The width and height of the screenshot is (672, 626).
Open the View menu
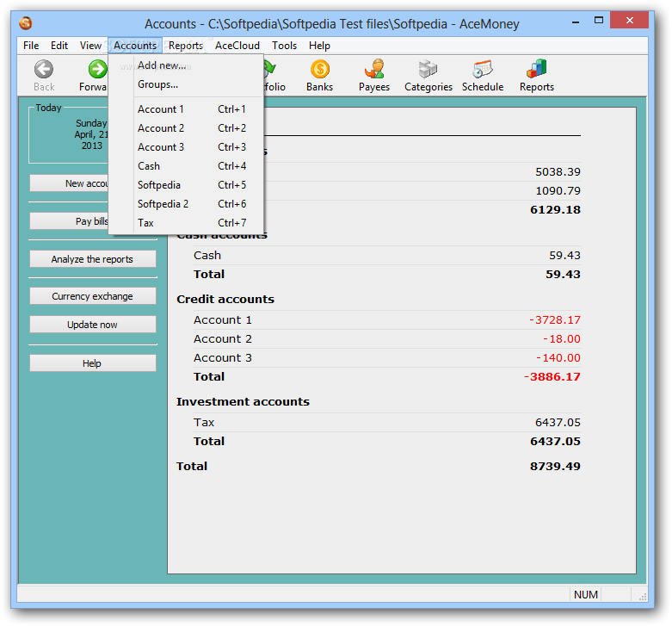pos(90,46)
